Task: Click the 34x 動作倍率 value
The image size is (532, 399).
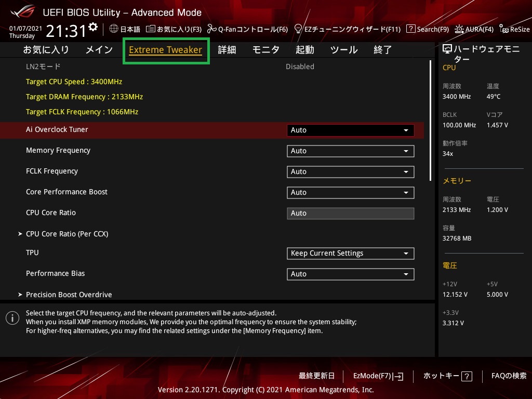Action: [x=448, y=154]
